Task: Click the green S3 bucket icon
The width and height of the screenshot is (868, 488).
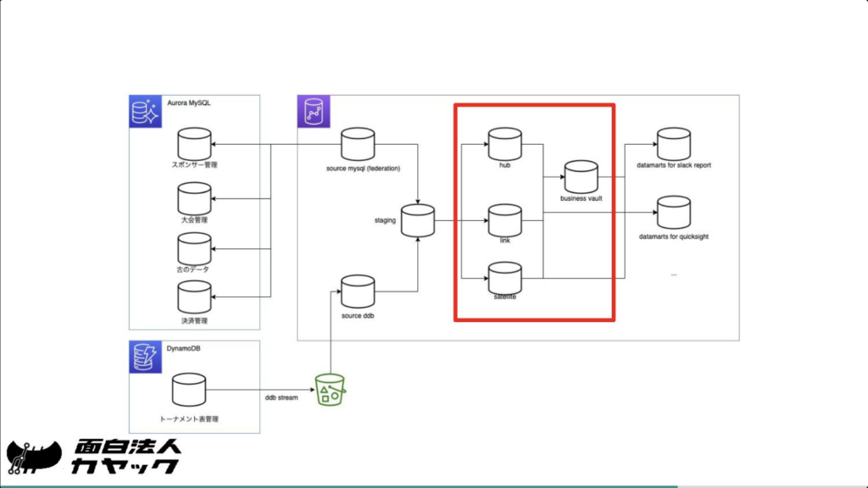Action: 330,389
